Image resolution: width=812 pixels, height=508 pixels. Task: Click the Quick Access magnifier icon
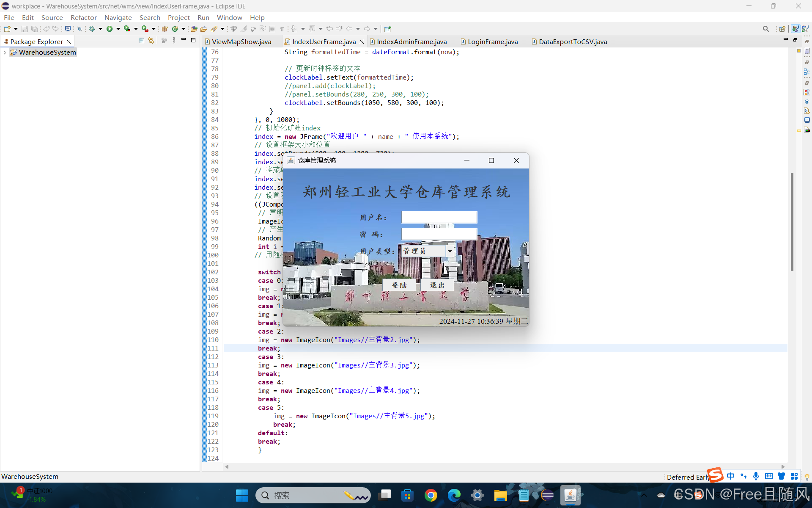(766, 29)
